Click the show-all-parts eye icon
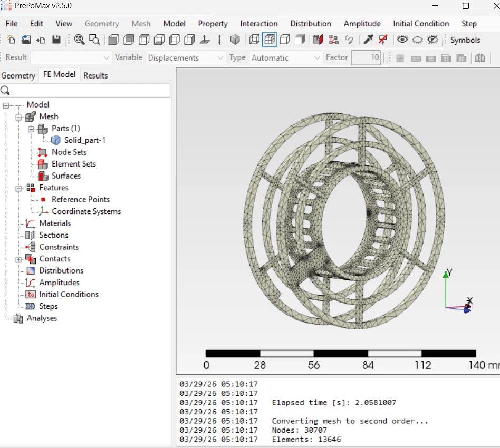The image size is (500, 448). 402,40
